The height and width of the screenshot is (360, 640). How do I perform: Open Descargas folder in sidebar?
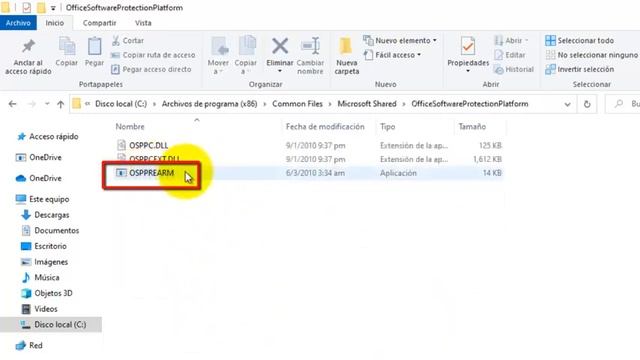tap(45, 215)
